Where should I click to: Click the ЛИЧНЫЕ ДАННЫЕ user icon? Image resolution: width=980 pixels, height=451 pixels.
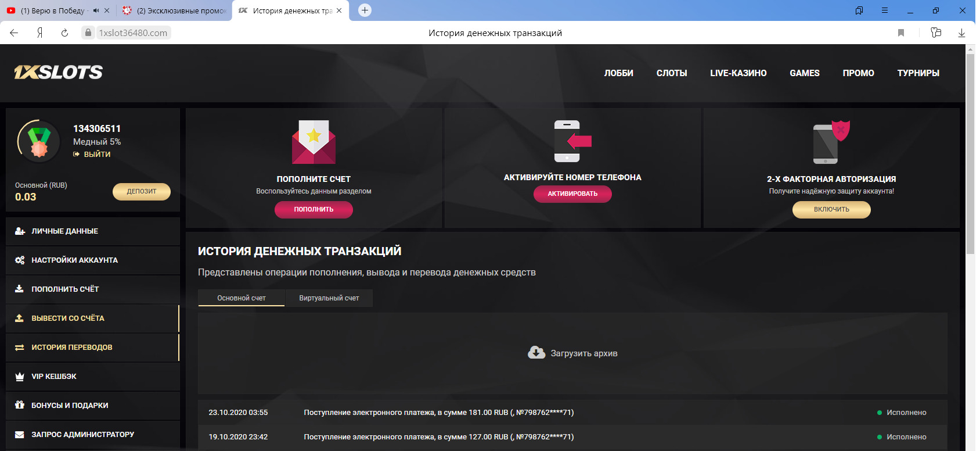pyautogui.click(x=20, y=231)
